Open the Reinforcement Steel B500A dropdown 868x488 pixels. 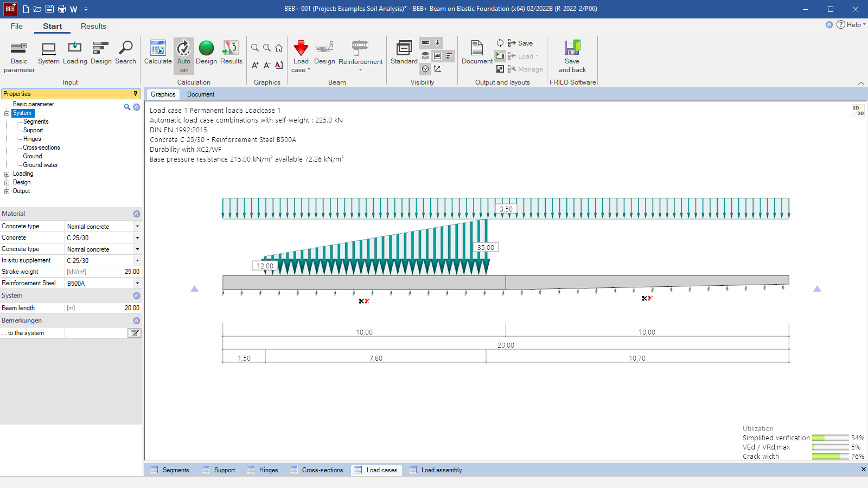[x=137, y=284]
